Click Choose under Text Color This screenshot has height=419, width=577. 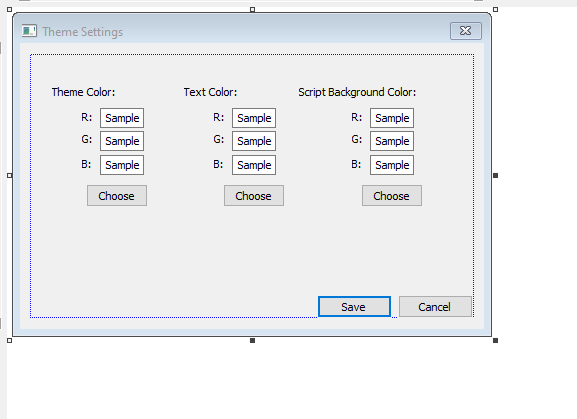254,196
